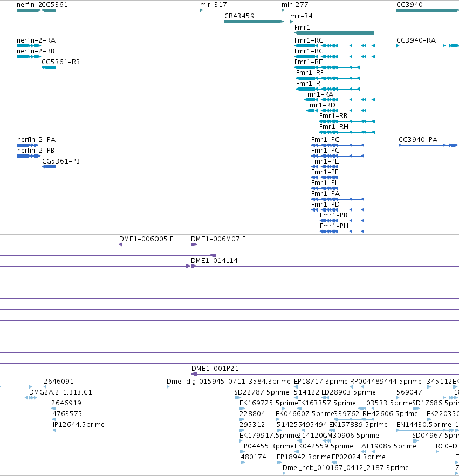This screenshot has height=476, width=459.
Task: Select the Fmr1-PF protein
Action: click(324, 178)
